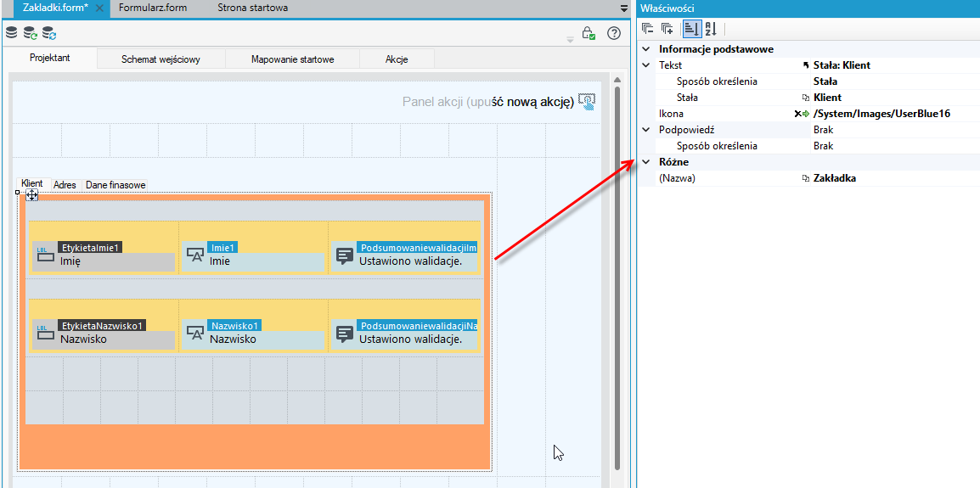Click the designer scrollbar up arrow
The height and width of the screenshot is (488, 980).
617,80
